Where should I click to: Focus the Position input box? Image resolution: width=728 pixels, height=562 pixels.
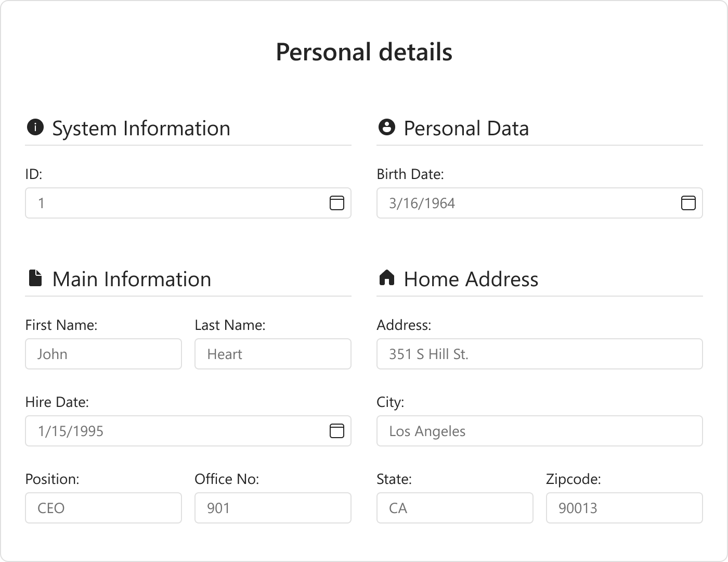103,508
